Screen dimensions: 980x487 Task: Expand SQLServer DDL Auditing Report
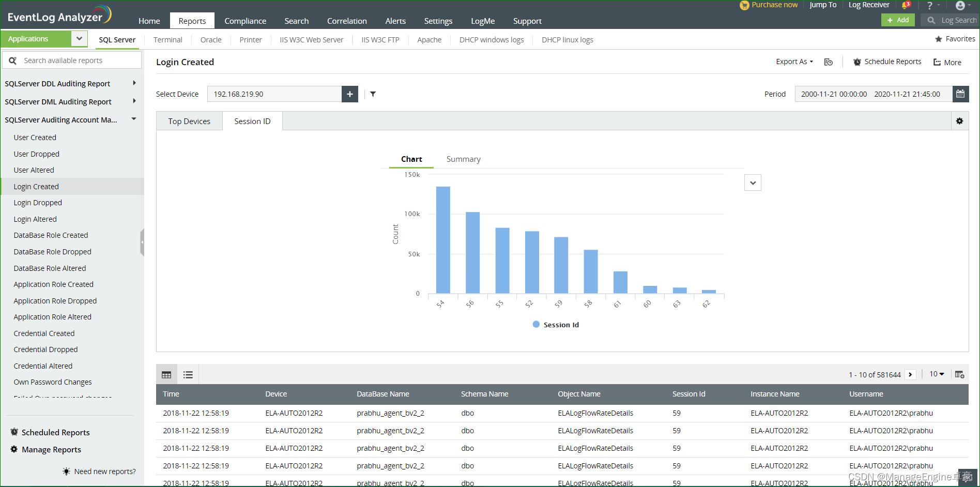(134, 83)
